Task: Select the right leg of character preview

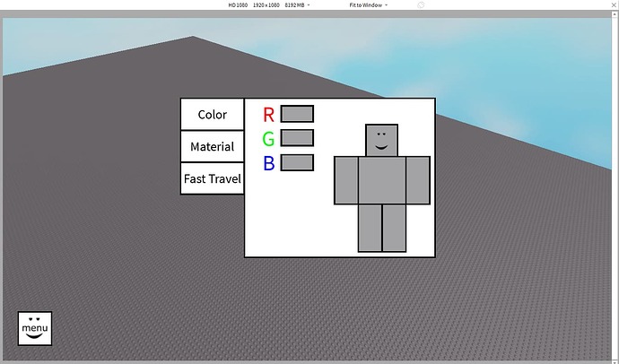Action: point(394,228)
